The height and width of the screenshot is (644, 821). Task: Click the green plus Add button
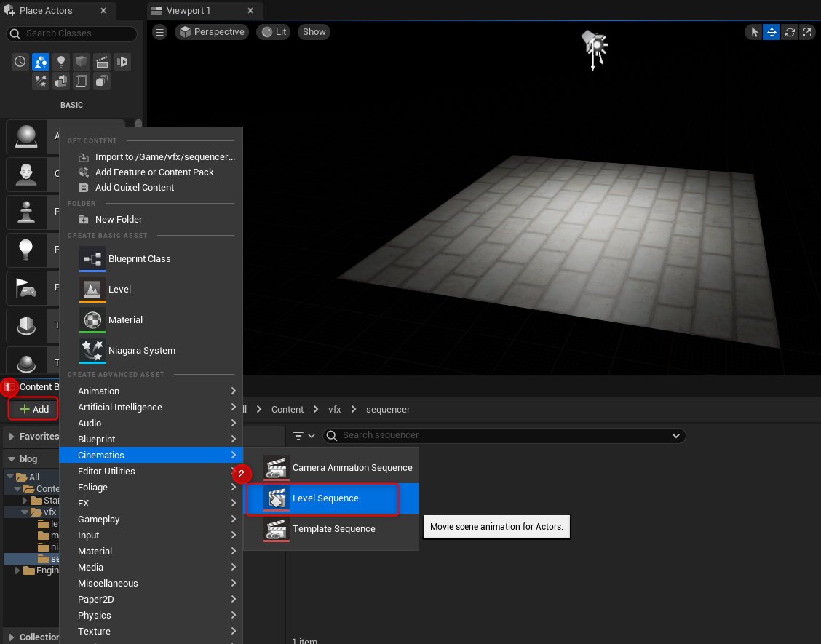(33, 409)
